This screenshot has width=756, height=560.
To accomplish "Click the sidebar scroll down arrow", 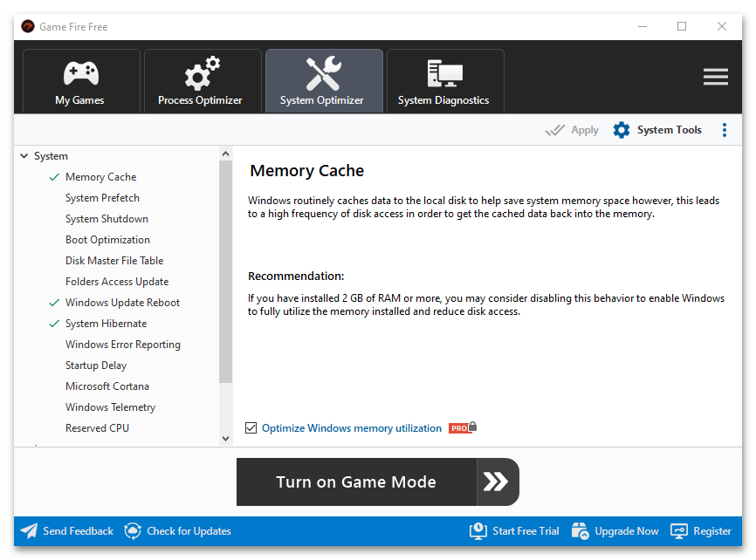I will click(226, 438).
